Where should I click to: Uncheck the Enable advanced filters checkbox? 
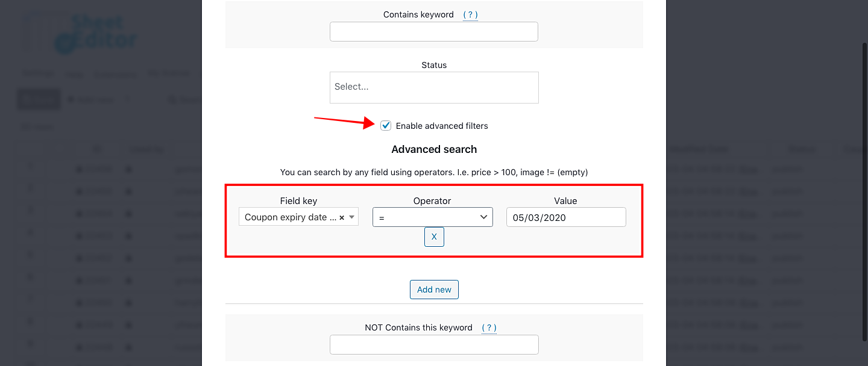[x=386, y=126]
